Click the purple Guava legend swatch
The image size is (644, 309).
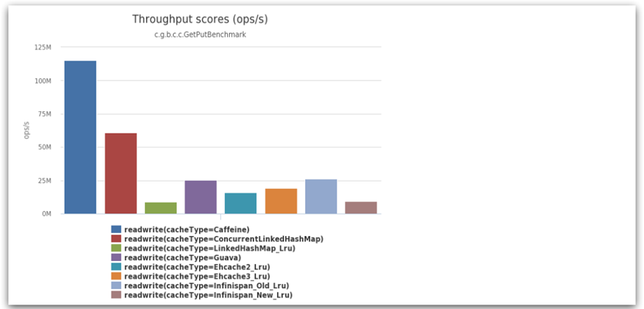click(x=116, y=257)
